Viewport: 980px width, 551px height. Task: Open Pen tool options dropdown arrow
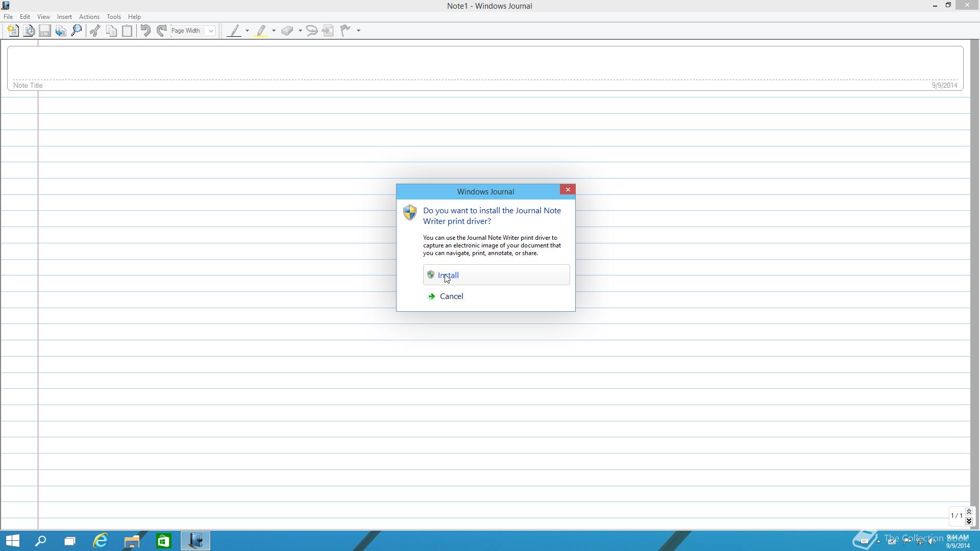click(x=247, y=31)
